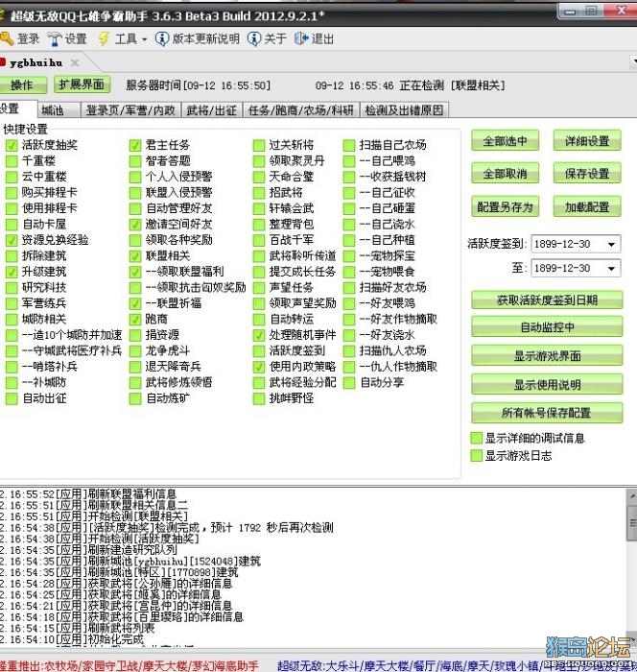Click 详细设置 button
The height and width of the screenshot is (672, 637).
point(587,140)
